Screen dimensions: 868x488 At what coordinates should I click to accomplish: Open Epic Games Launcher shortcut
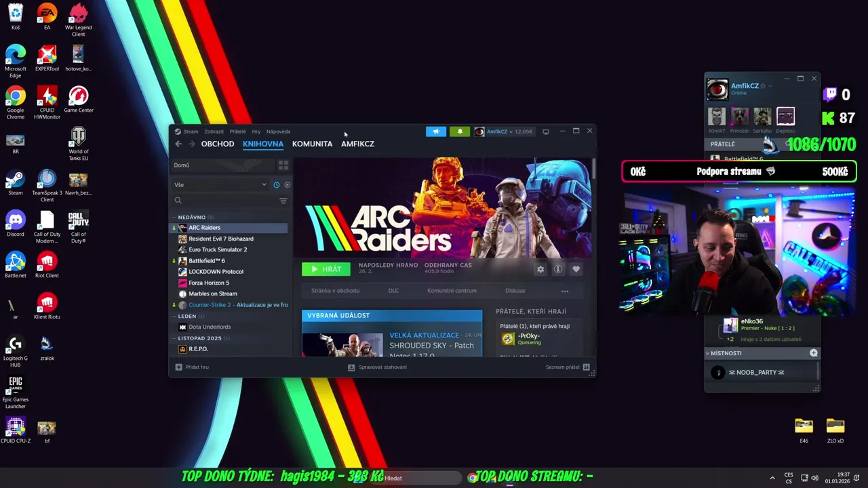point(16,392)
